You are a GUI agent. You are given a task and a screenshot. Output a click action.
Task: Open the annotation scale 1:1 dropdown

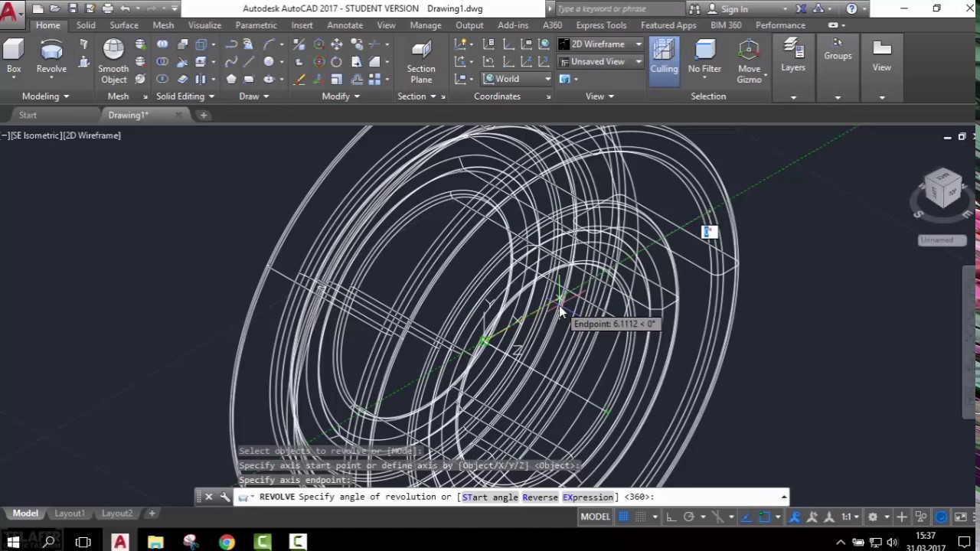(x=849, y=517)
